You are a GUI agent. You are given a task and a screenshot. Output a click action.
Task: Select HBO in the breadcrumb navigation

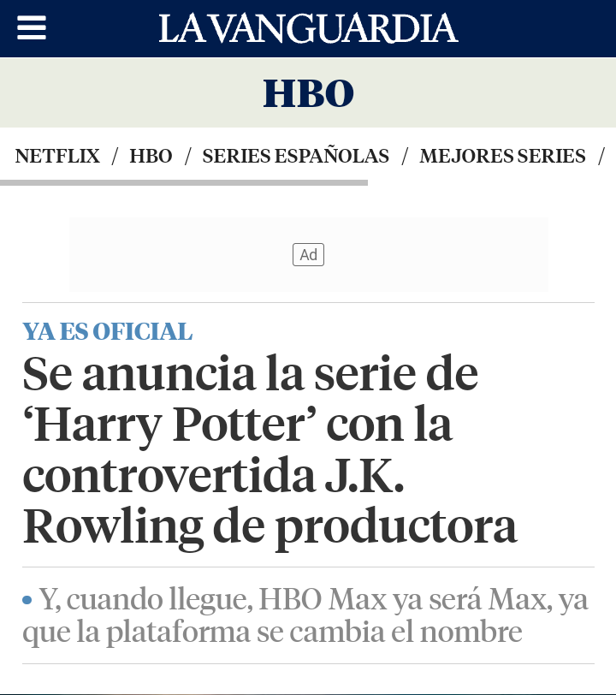click(x=151, y=156)
